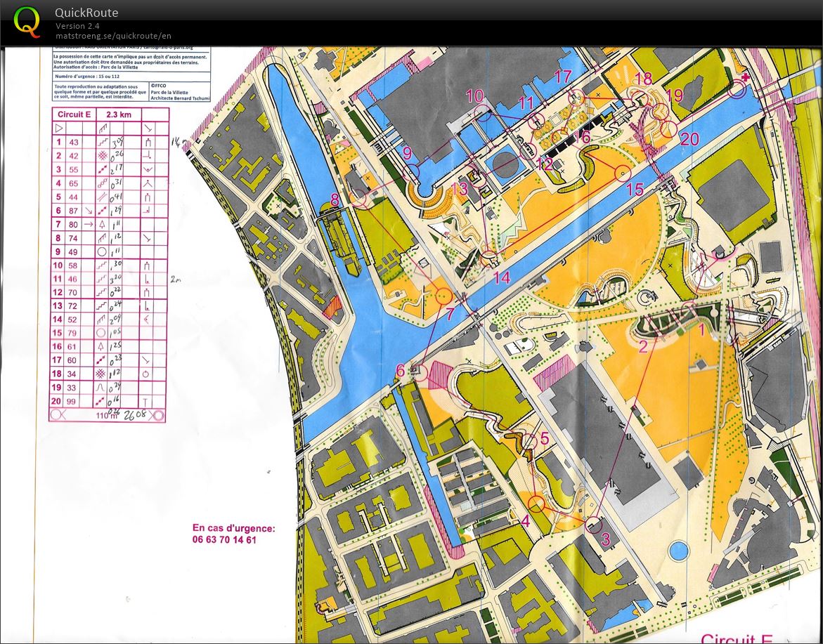Select control code 79 in the table
This screenshot has height=644, width=823.
[74, 333]
